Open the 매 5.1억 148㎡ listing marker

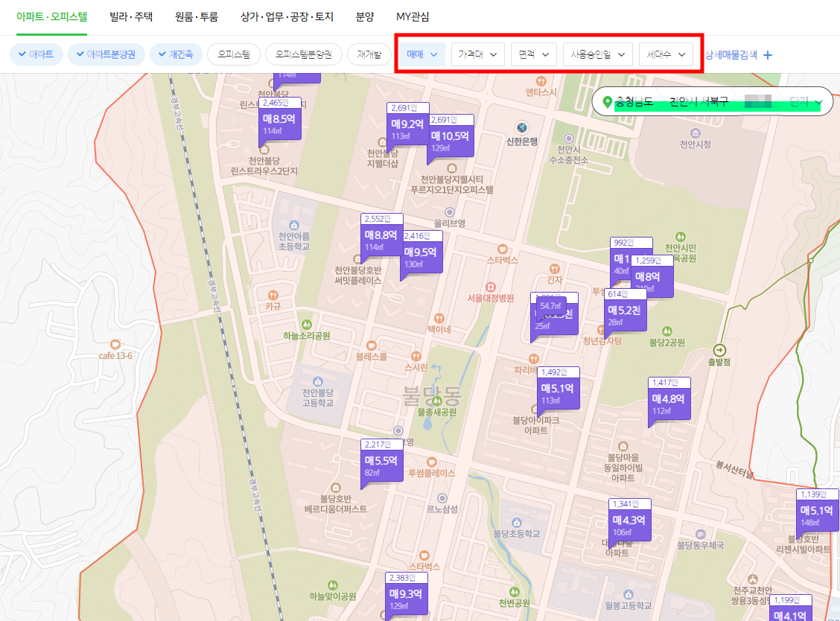[817, 511]
